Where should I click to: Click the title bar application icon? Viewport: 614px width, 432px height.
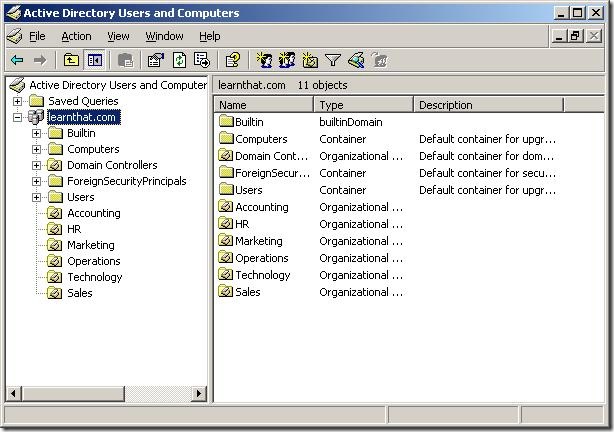point(13,13)
